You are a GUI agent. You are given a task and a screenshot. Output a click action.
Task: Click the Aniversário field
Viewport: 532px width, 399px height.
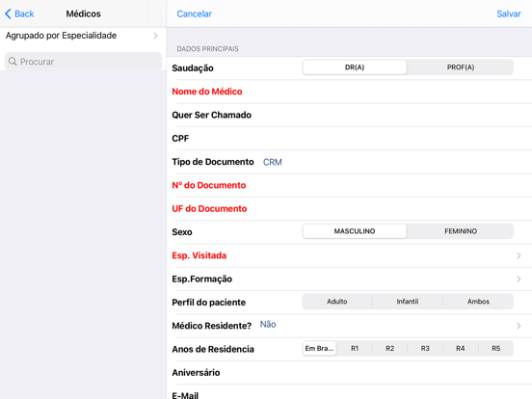350,373
